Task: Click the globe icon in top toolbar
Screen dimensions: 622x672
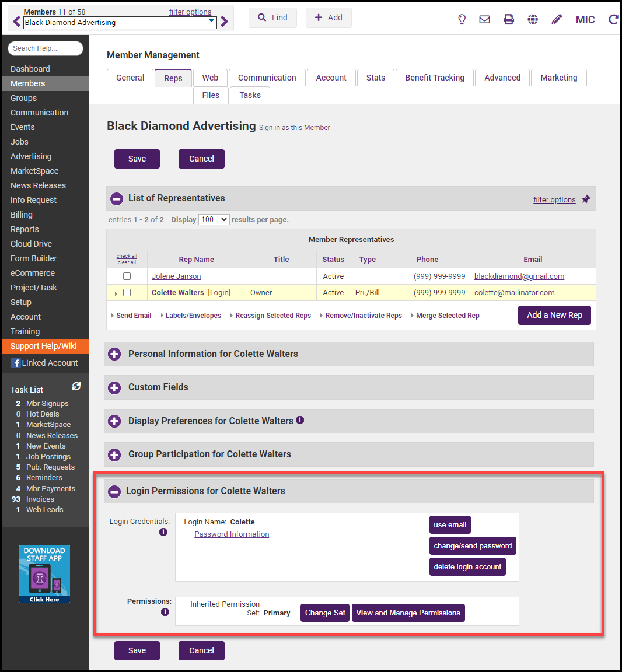Action: coord(533,19)
